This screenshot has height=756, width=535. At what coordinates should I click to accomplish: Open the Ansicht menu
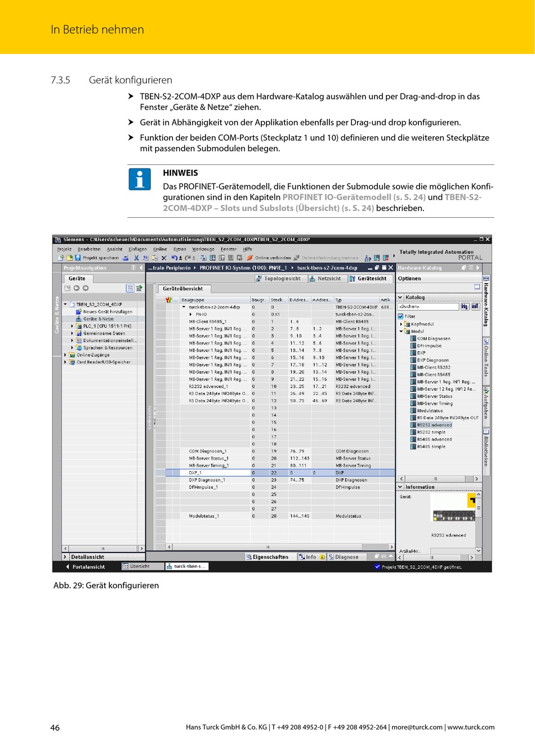[114, 249]
